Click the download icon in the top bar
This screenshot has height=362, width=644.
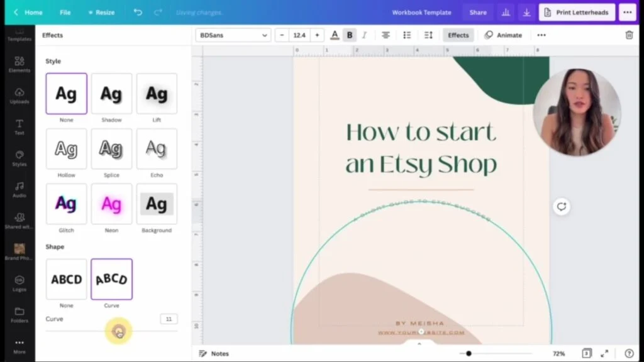point(526,11)
